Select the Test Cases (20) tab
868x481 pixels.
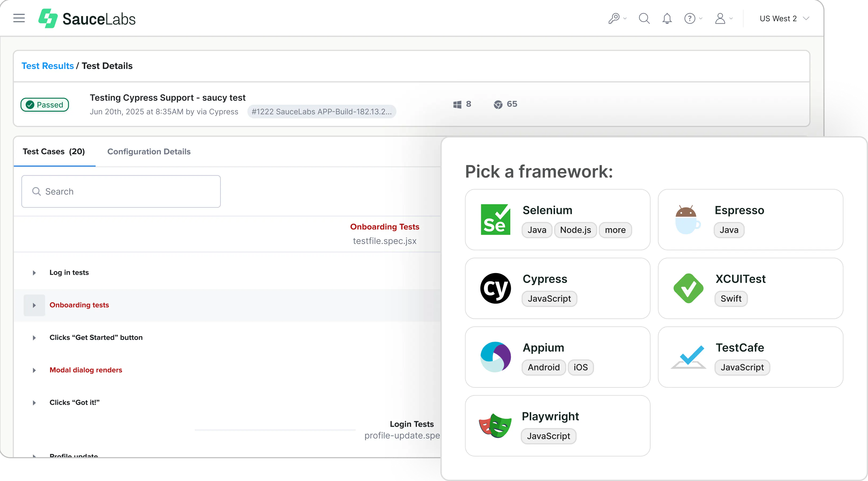pyautogui.click(x=54, y=152)
